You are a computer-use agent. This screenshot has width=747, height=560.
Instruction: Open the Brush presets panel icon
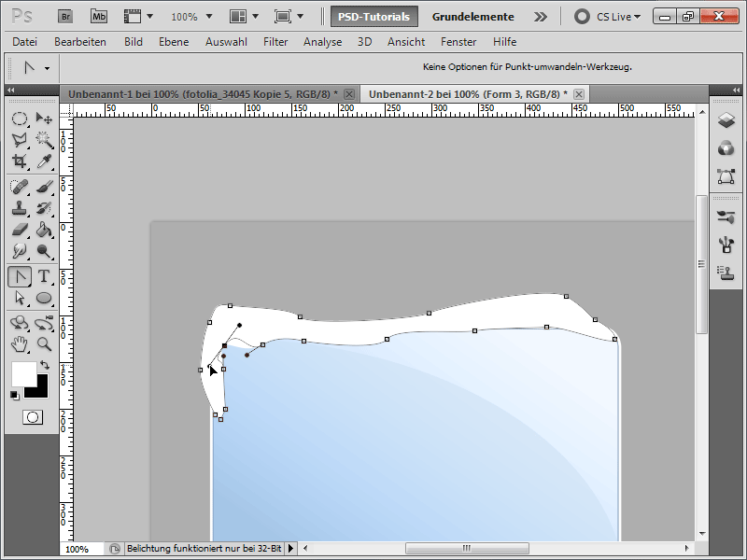tap(726, 217)
